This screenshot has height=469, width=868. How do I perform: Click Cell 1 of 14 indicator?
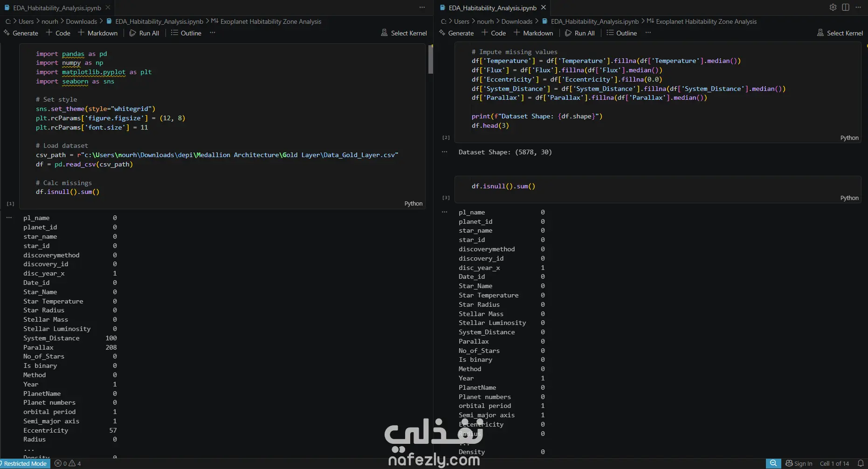click(x=834, y=463)
